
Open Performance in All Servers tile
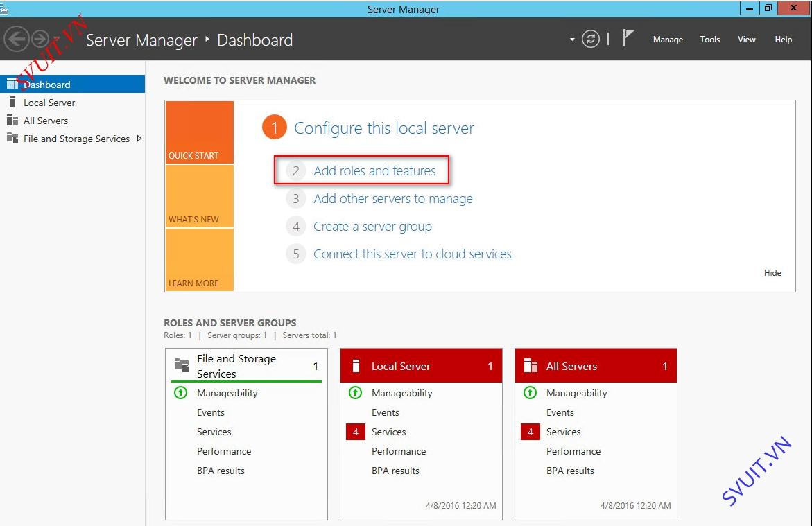573,451
